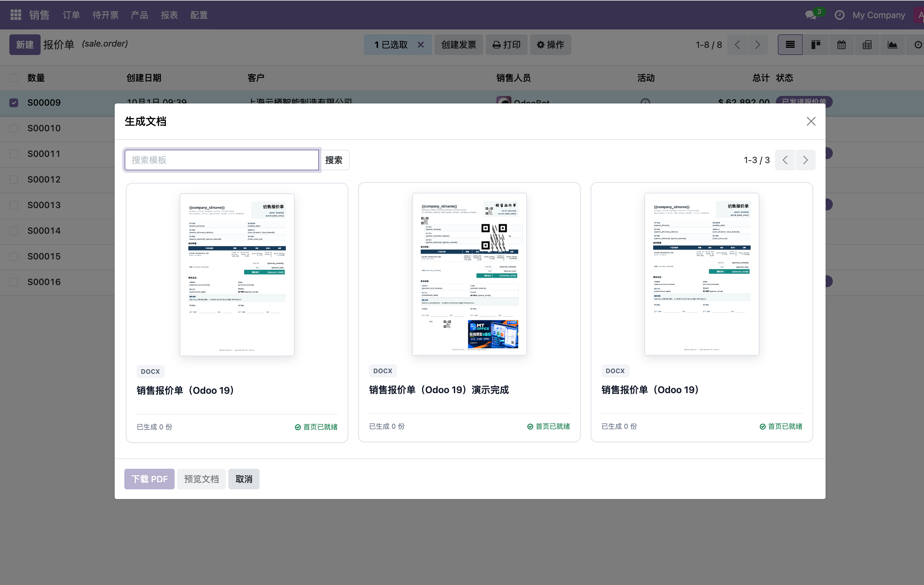The width and height of the screenshot is (924, 585).
Task: Check the S00014 row checkbox
Action: tap(14, 231)
